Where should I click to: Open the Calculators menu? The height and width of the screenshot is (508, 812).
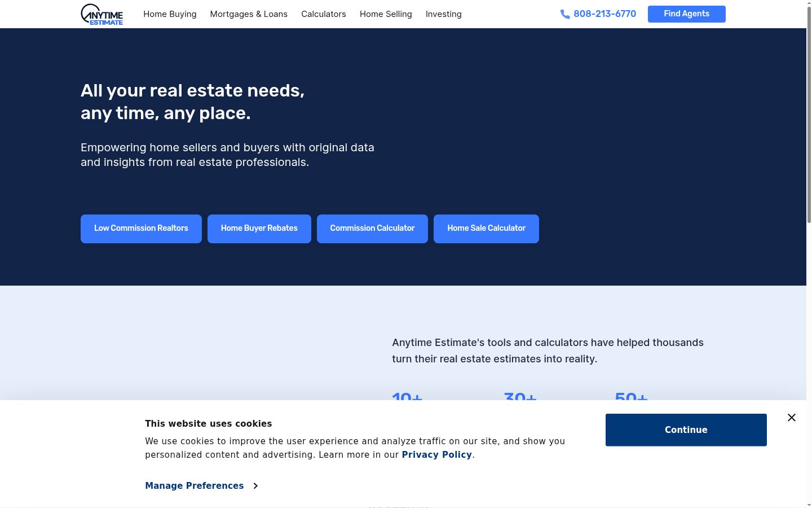[324, 14]
